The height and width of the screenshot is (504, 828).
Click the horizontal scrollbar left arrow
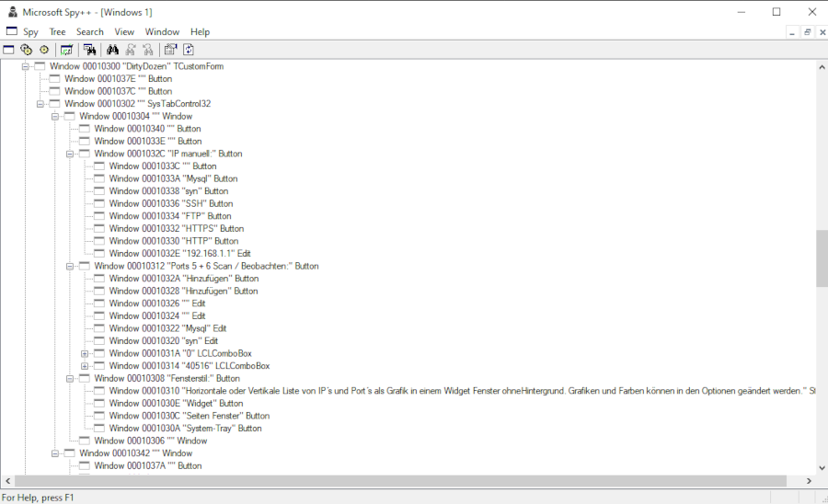tap(8, 481)
